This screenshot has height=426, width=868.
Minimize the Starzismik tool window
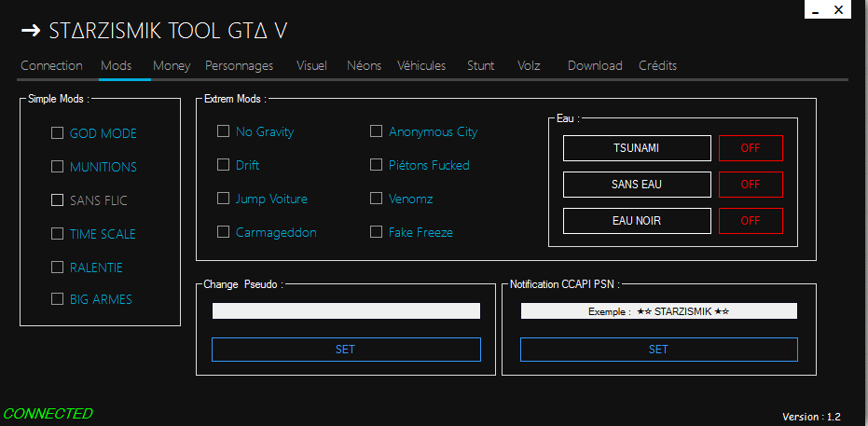point(816,11)
